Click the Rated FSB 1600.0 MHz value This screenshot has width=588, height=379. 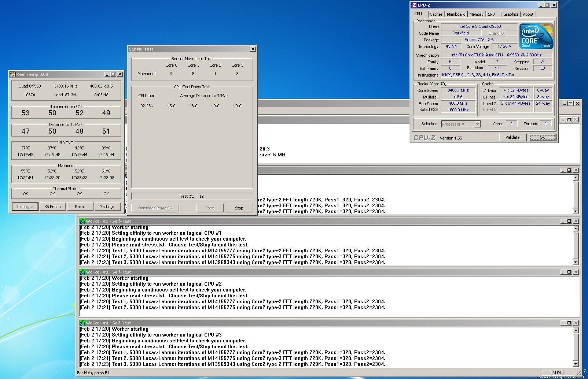[458, 110]
